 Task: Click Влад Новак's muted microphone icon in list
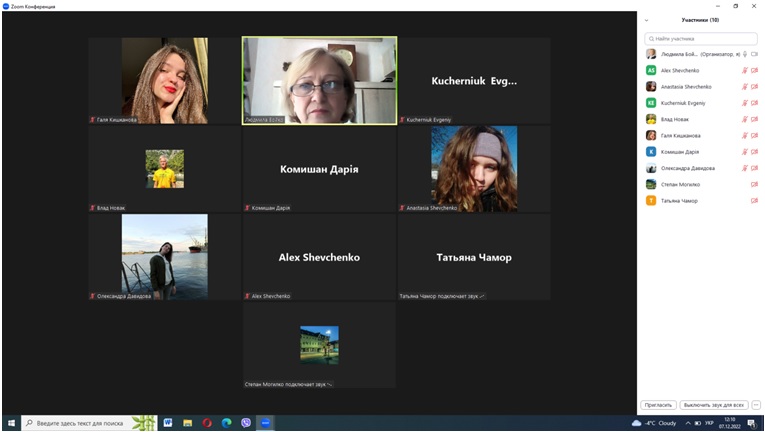[x=745, y=119]
